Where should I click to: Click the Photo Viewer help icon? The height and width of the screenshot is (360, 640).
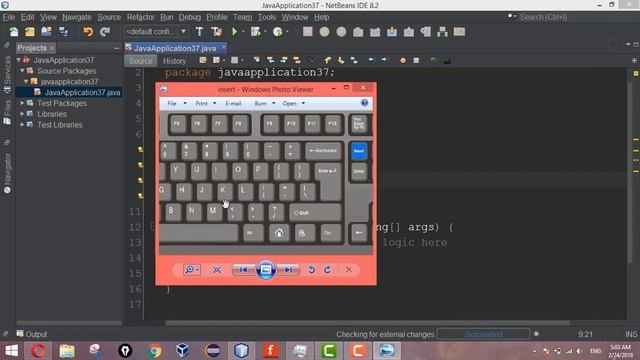(x=364, y=103)
